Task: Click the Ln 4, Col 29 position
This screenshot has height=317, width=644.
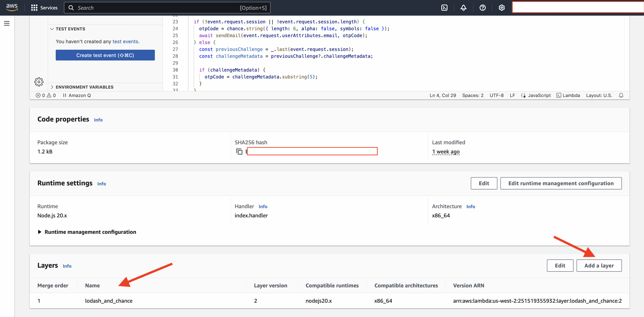Action: pyautogui.click(x=443, y=95)
